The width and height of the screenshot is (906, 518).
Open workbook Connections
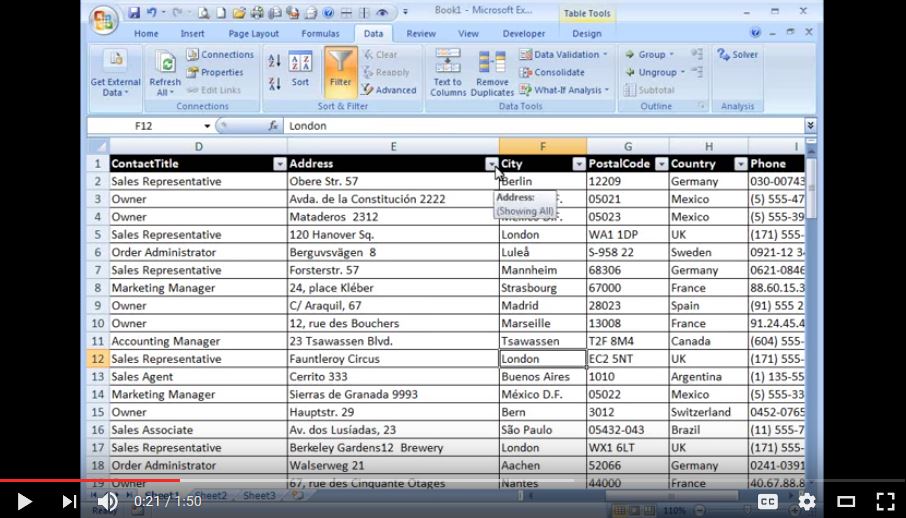[x=220, y=54]
